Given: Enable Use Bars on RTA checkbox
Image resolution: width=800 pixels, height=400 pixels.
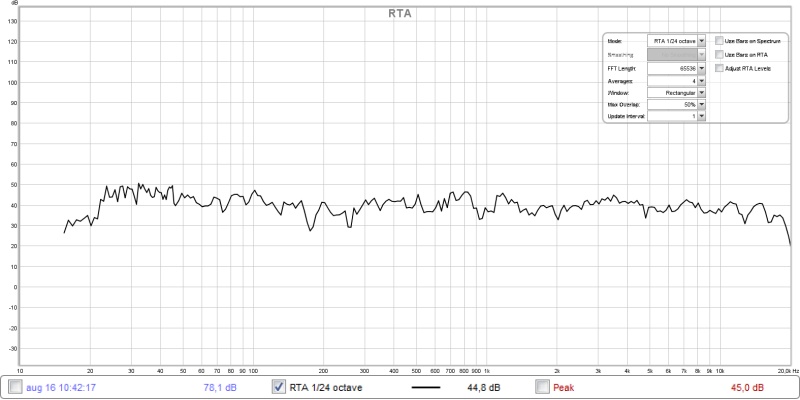Looking at the screenshot, I should (719, 55).
